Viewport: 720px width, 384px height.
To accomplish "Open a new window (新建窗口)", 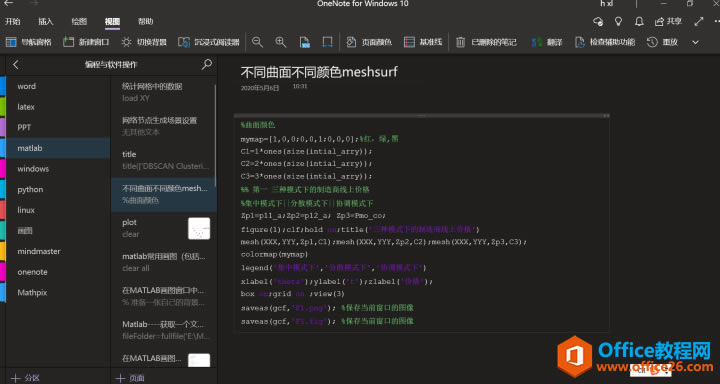I will pyautogui.click(x=86, y=42).
